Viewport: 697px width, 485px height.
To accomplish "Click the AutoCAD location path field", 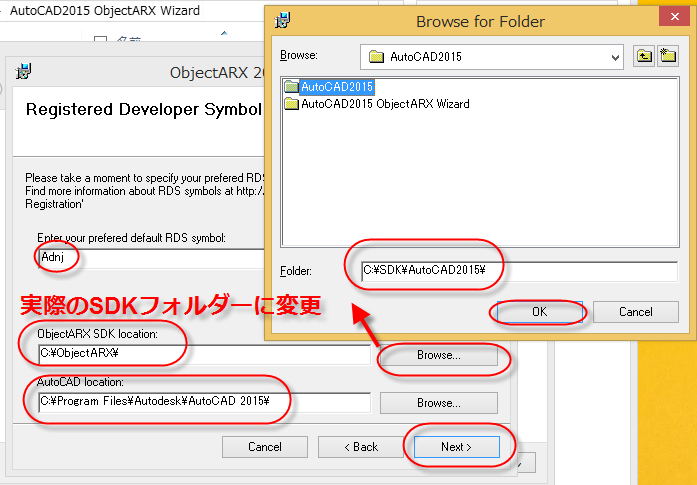I will (x=204, y=402).
